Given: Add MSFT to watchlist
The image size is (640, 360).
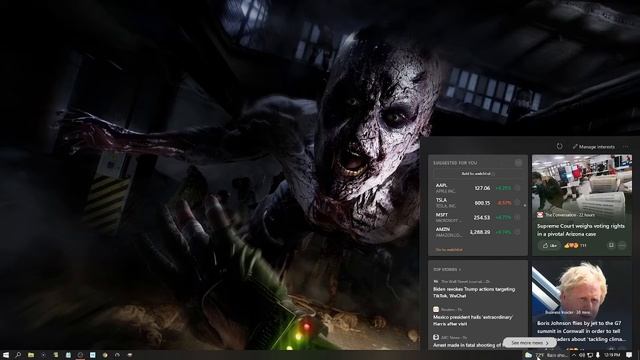Looking at the screenshot, I should pos(517,217).
